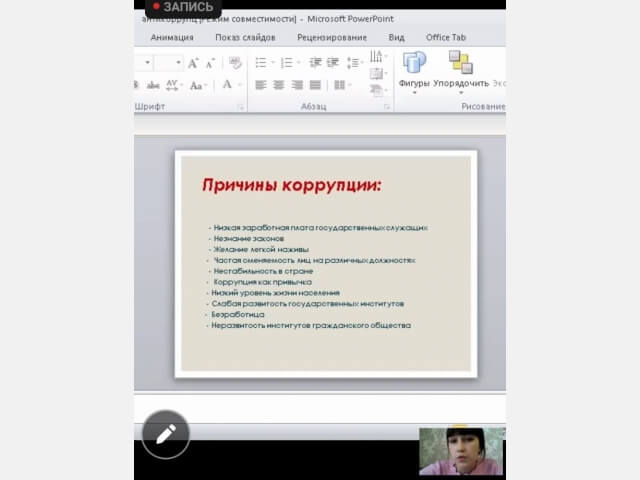Open the Character Spacing AV menu
Image resolution: width=640 pixels, height=480 pixels.
tap(174, 85)
